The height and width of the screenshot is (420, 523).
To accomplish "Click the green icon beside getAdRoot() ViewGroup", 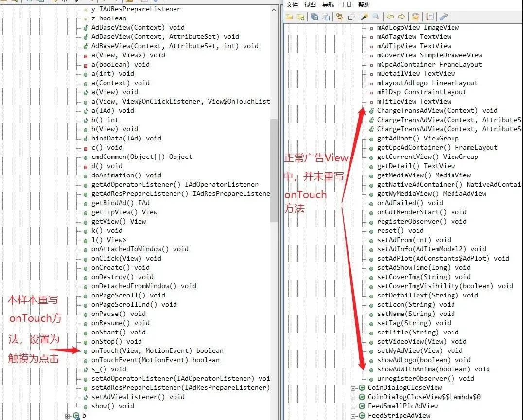I will coord(371,139).
